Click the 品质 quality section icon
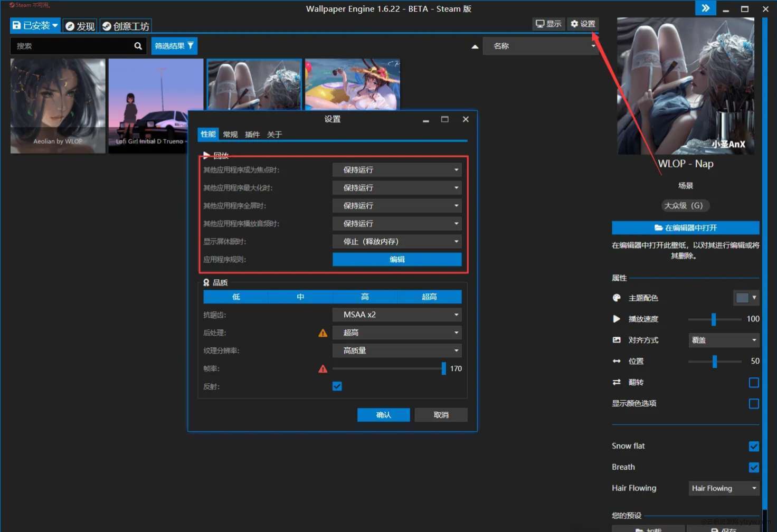The width and height of the screenshot is (777, 532). coord(206,282)
